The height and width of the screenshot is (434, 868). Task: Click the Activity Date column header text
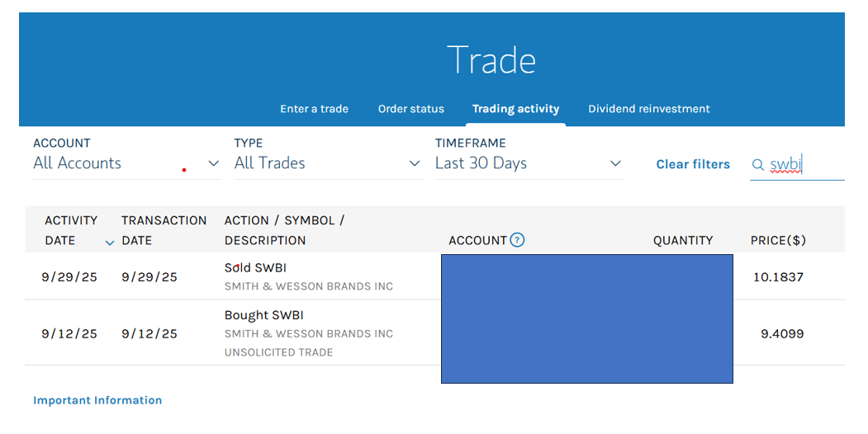[x=71, y=230]
